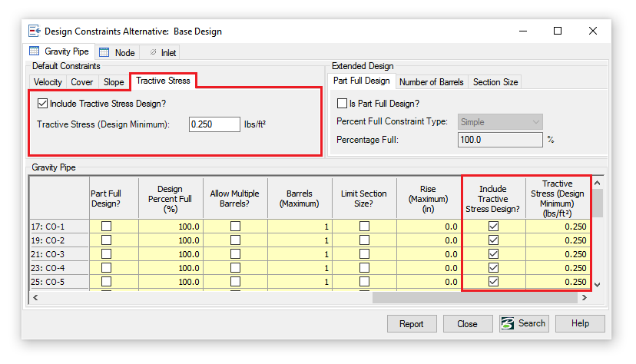Open the Velocity constraints tab
The height and width of the screenshot is (364, 636).
point(48,81)
